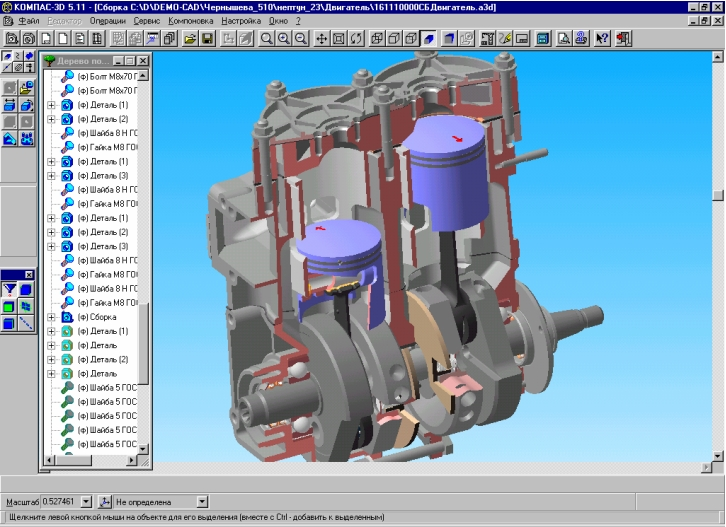The width and height of the screenshot is (726, 527).
Task: Toggle the shaded display mode
Action: coord(429,38)
